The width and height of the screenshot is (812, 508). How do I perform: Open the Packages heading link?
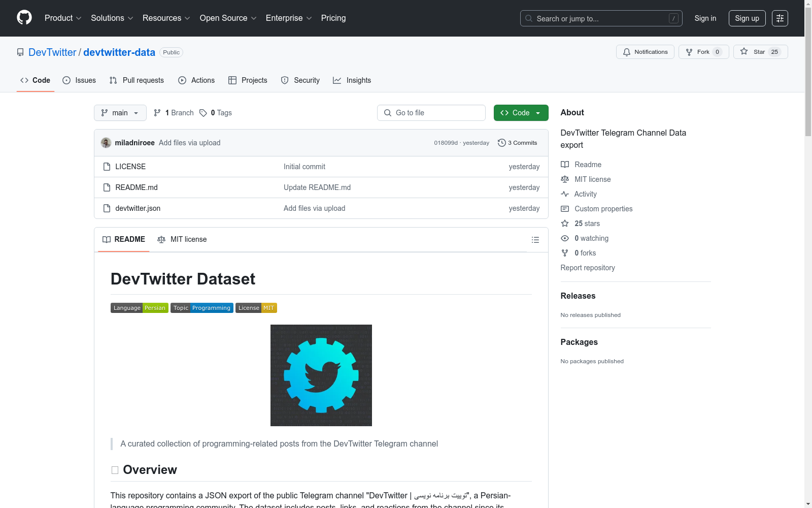click(579, 342)
